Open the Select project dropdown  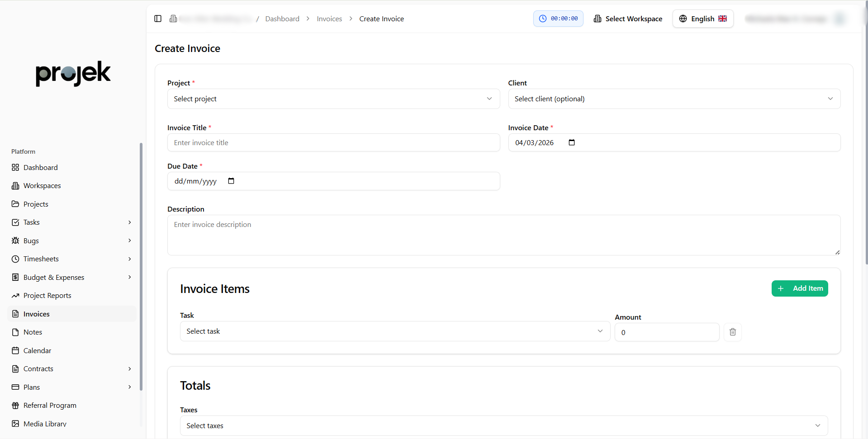(x=333, y=99)
